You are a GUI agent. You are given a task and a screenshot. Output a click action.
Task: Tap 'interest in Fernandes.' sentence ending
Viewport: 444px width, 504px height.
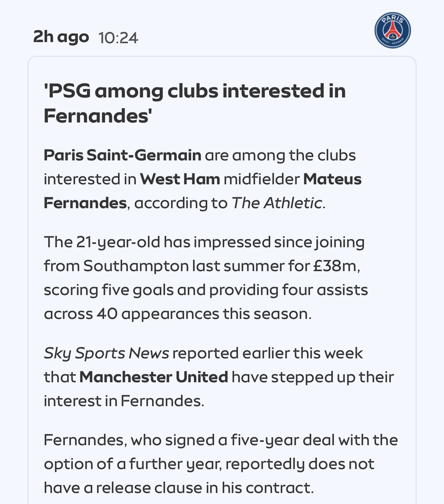click(x=124, y=401)
